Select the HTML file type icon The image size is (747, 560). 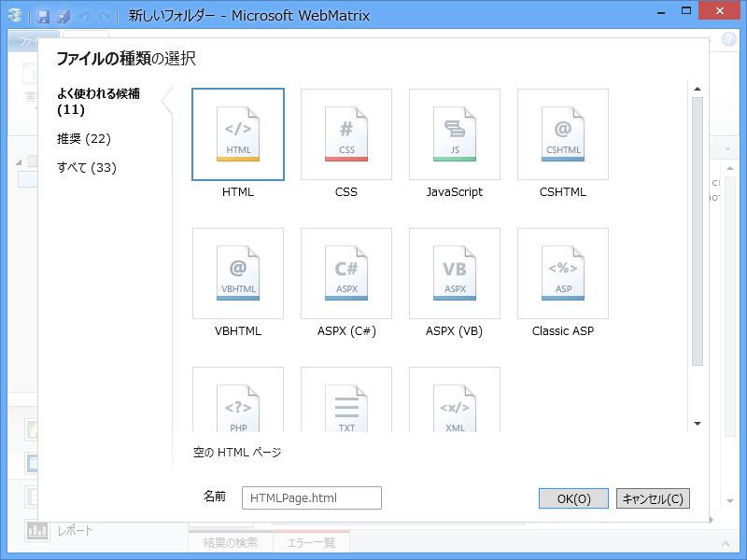coord(238,134)
